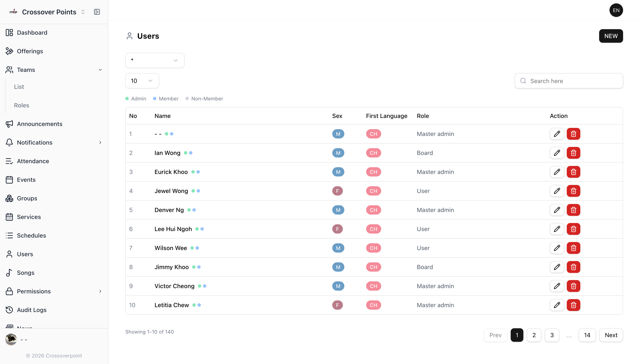Image resolution: width=640 pixels, height=364 pixels.
Task: Open the asterisk filter dropdown
Action: 155,60
